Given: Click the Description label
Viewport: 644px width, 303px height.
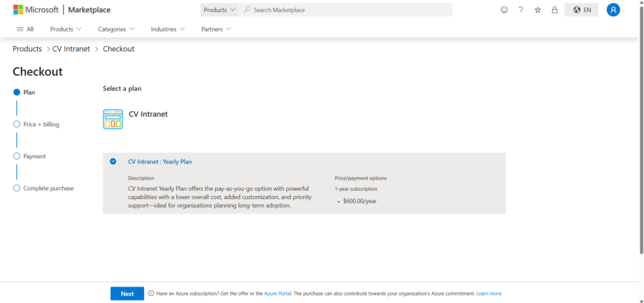Looking at the screenshot, I should click(142, 178).
